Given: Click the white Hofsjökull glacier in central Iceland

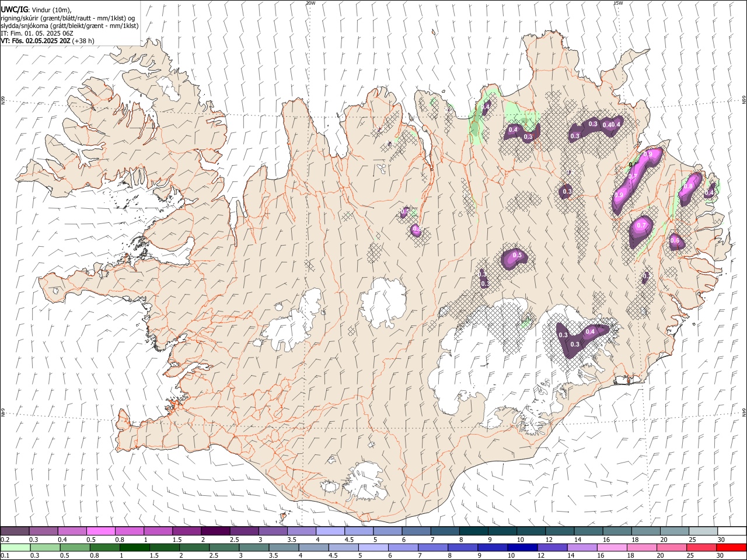Looking at the screenshot, I should coord(383,301).
